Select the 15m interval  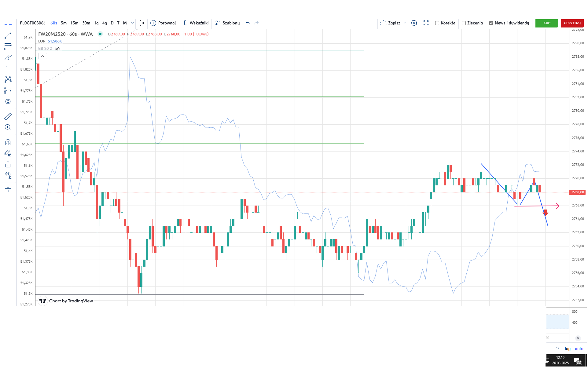74,23
